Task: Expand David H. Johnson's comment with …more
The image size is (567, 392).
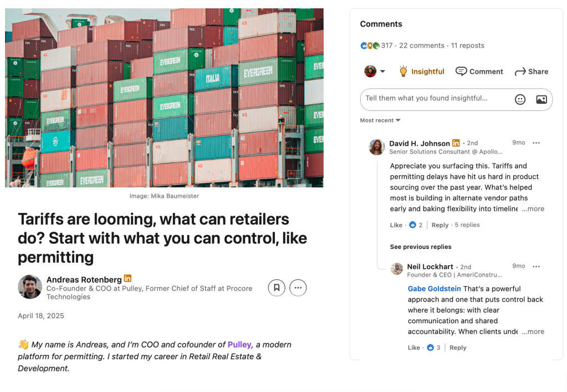Action: [x=533, y=209]
